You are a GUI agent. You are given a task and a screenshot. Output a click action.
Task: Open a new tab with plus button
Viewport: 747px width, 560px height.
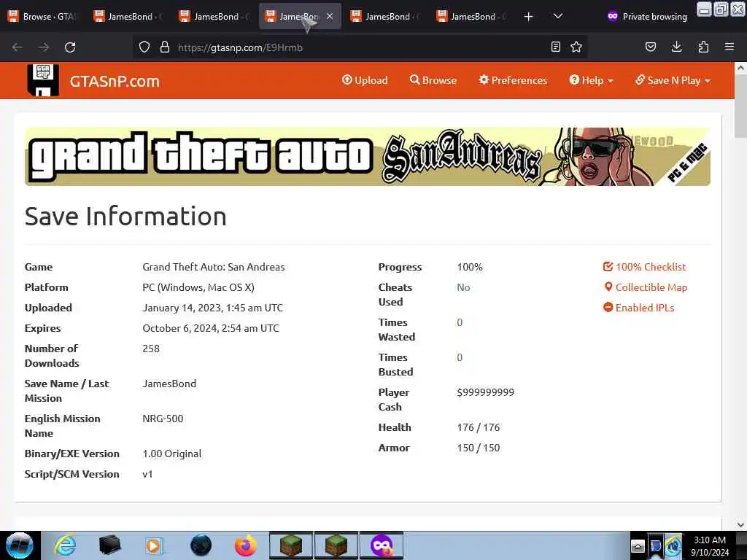point(528,17)
